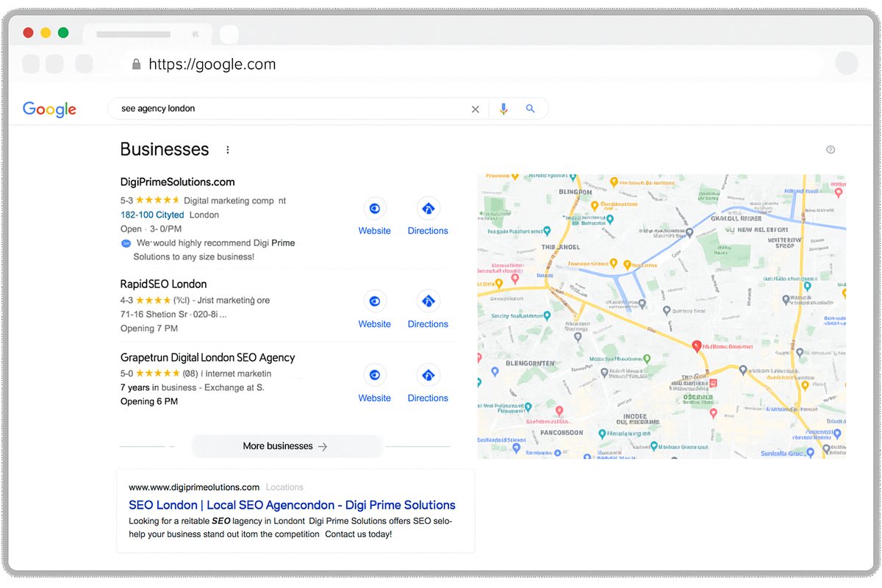Click the 'Opening 6 PM' hours text
Viewport: 882px width, 588px height.
coord(149,401)
